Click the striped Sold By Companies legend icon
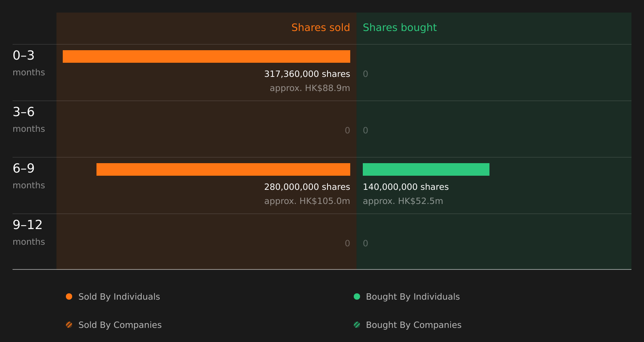The height and width of the screenshot is (342, 644). pos(69,325)
